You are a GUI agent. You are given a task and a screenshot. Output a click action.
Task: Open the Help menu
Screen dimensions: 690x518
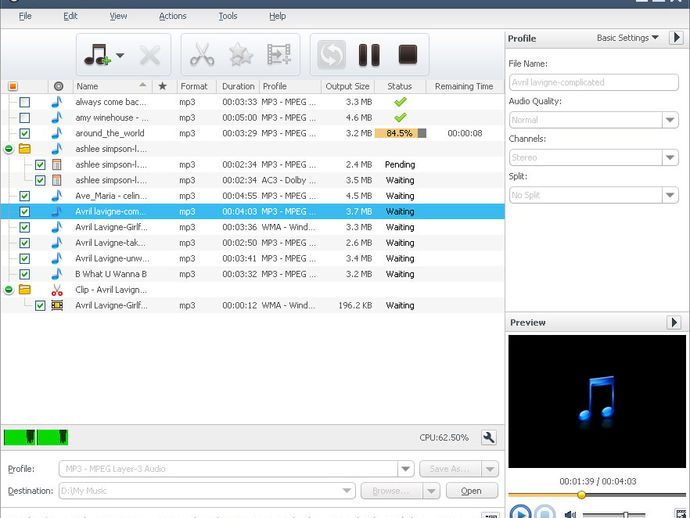[278, 16]
